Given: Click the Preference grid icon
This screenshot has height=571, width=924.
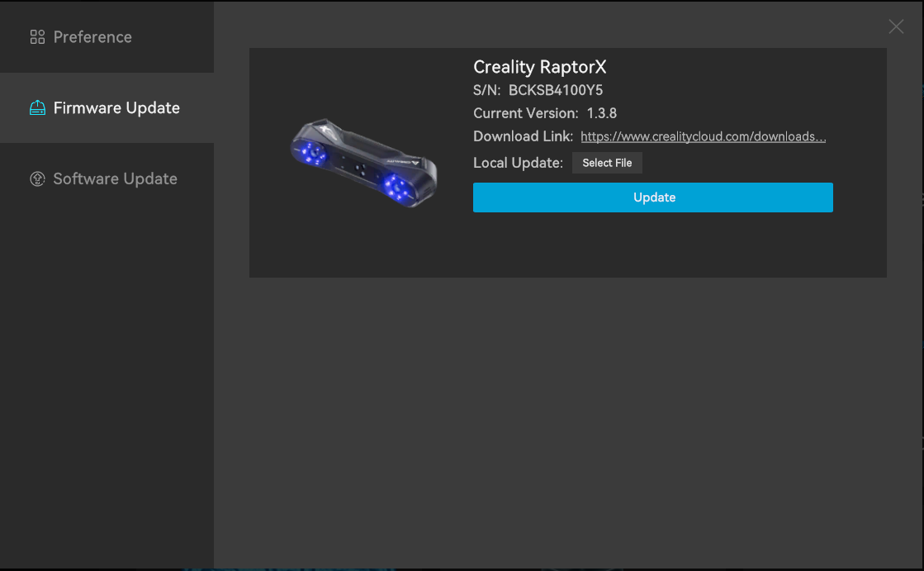Looking at the screenshot, I should (x=37, y=37).
